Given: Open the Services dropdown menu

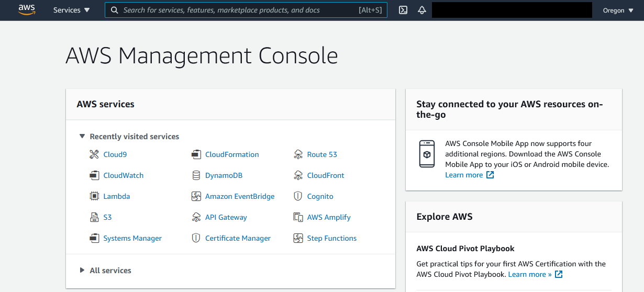Looking at the screenshot, I should (72, 10).
